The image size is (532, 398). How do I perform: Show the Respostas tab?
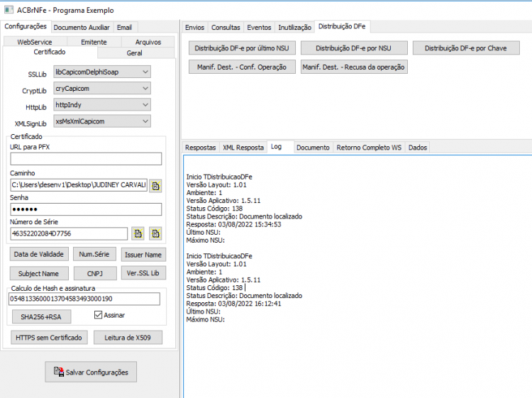pos(201,148)
